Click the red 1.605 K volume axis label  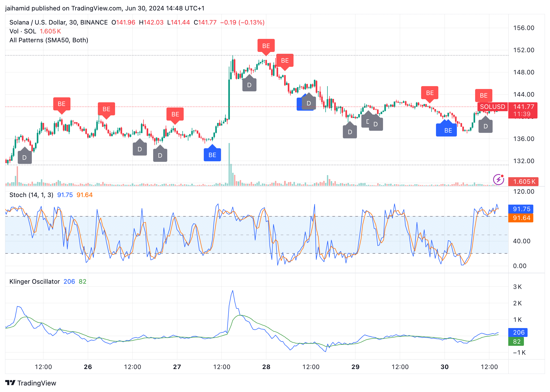pos(523,182)
